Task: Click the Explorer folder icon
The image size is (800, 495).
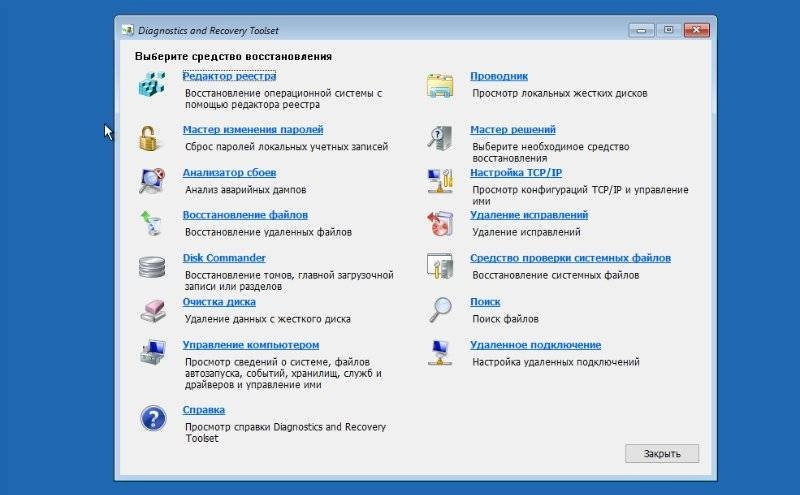Action: pos(440,85)
